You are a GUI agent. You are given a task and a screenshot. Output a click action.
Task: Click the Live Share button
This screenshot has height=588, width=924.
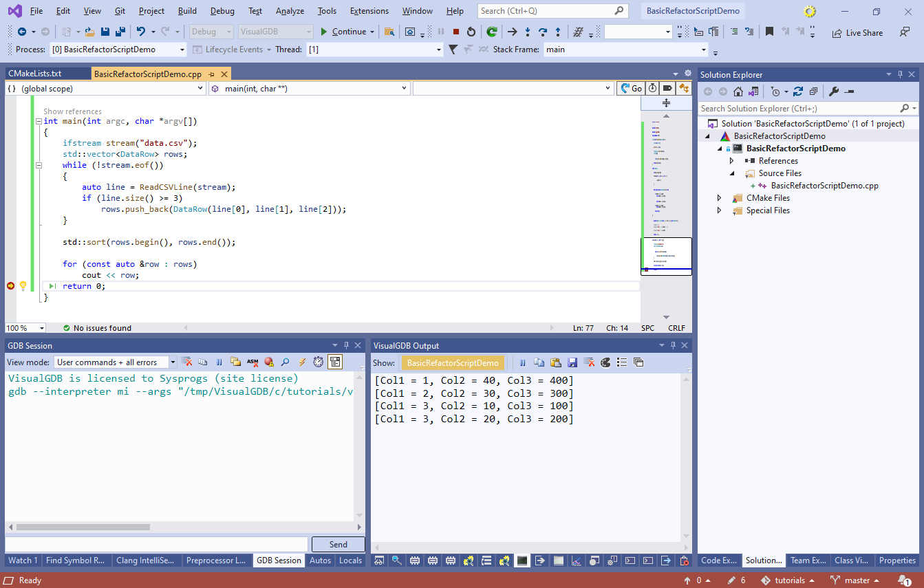point(857,32)
